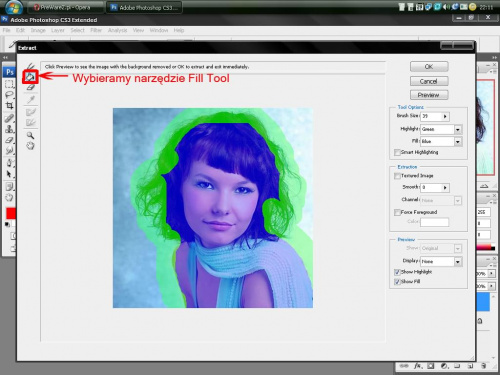Image resolution: width=500 pixels, height=375 pixels.
Task: Select the Fill tool in Extract dialog
Action: (30, 77)
